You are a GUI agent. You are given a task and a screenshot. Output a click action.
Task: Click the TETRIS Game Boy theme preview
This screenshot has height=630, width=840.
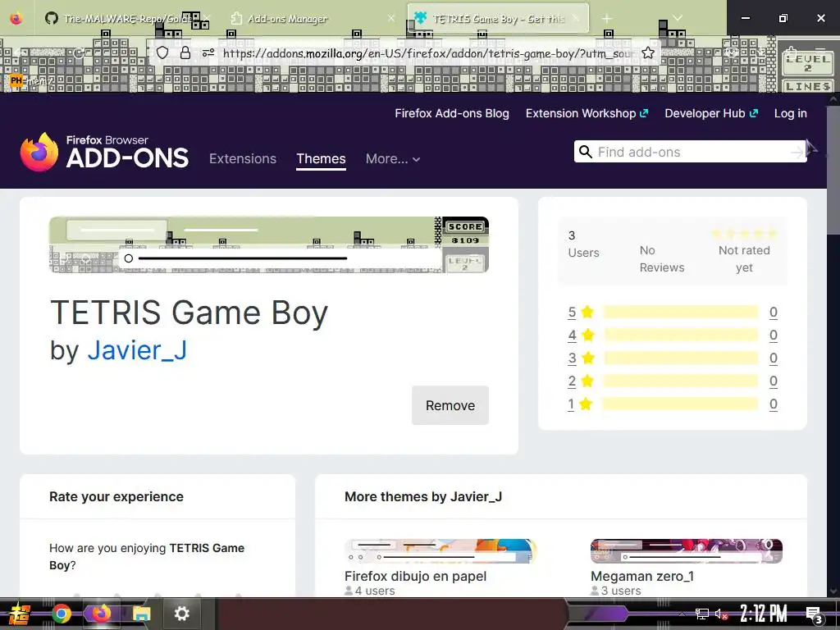pyautogui.click(x=269, y=244)
